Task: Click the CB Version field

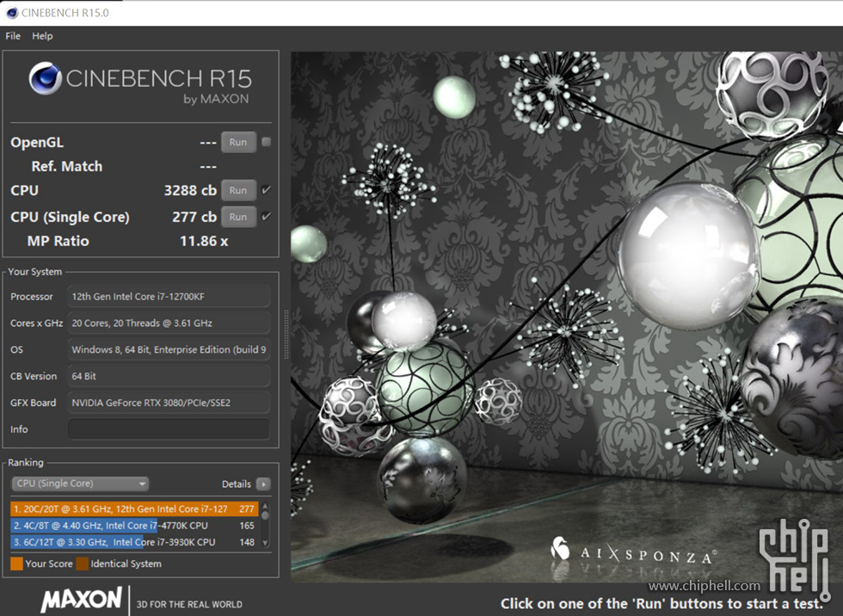Action: tap(169, 376)
